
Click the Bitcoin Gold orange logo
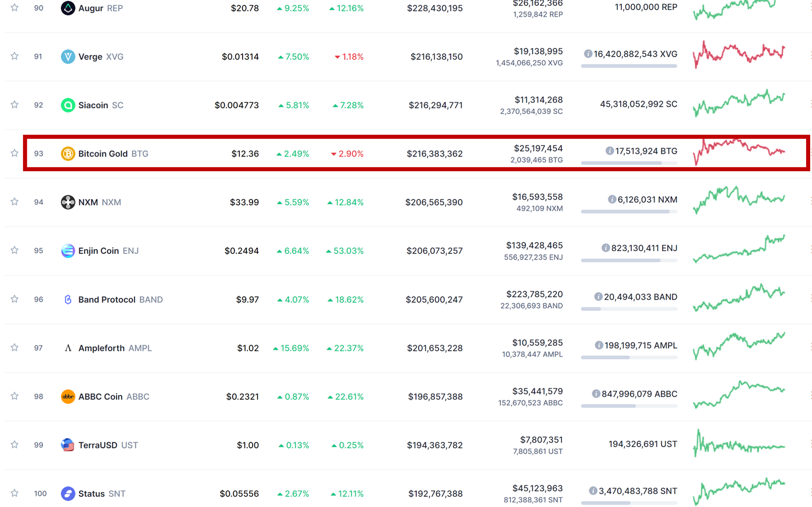click(x=68, y=154)
